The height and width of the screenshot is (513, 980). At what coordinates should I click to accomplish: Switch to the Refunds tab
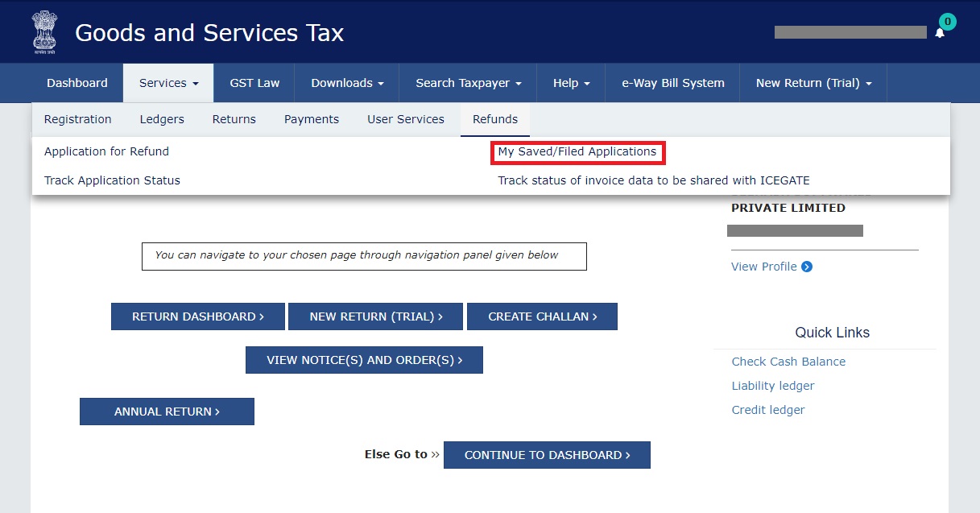tap(494, 118)
